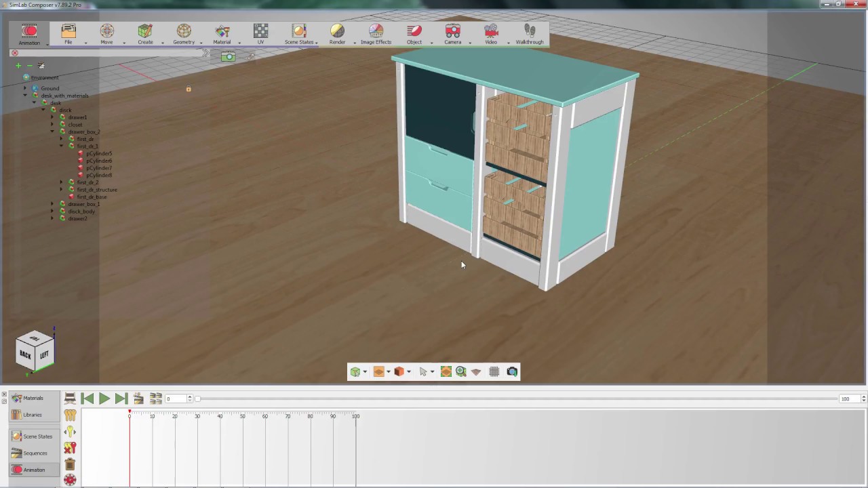Click the green minus collapse-all icon
This screenshot has height=488, width=868.
29,66
